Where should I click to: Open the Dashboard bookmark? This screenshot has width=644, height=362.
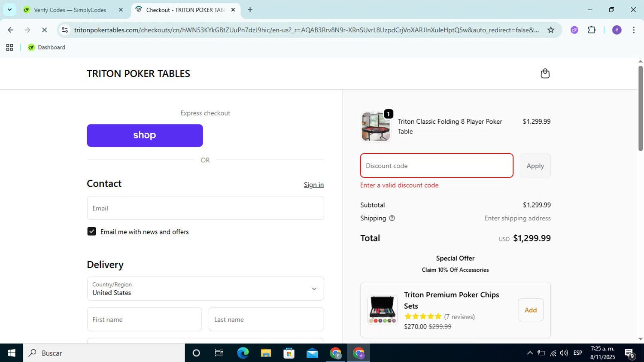(x=46, y=48)
